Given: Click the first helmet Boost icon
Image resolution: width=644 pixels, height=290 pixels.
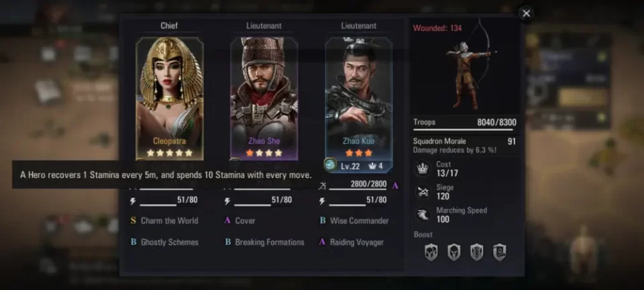Looking at the screenshot, I should coord(431,252).
